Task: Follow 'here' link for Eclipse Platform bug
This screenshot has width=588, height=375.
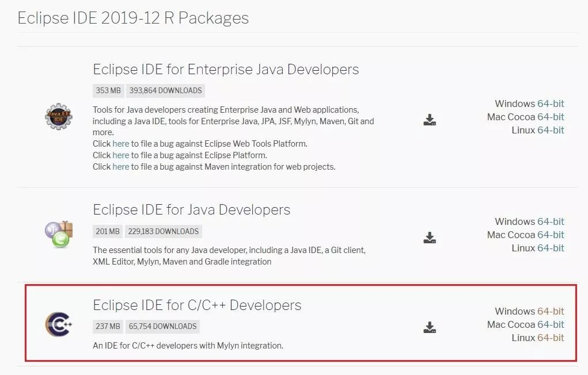Action: 121,155
